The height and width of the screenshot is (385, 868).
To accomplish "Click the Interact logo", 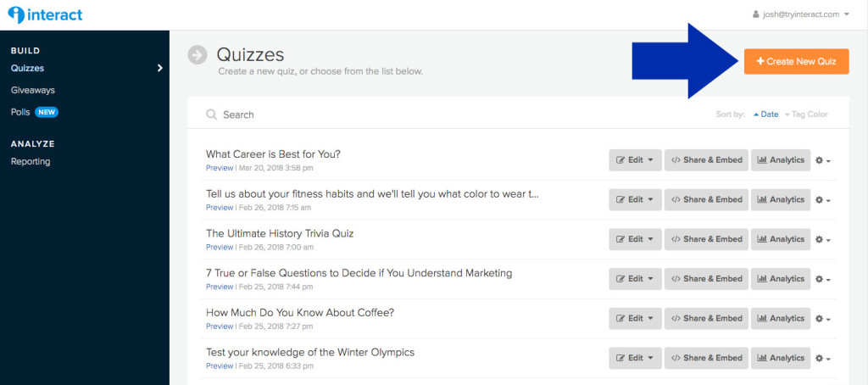I will click(x=45, y=14).
